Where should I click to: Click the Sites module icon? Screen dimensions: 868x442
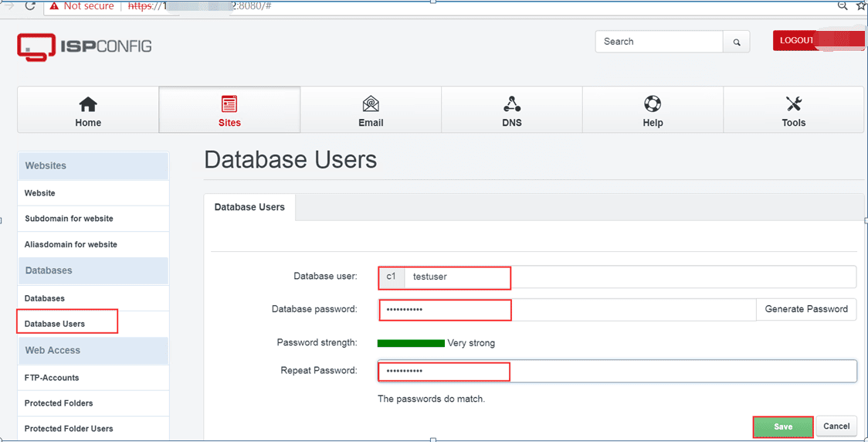click(x=229, y=104)
